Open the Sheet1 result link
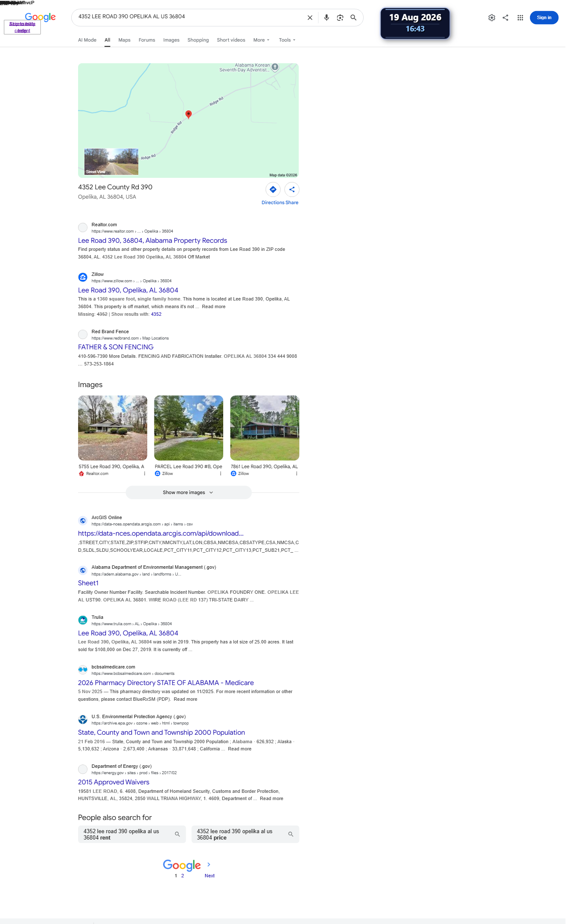The height and width of the screenshot is (924, 572). 88,583
